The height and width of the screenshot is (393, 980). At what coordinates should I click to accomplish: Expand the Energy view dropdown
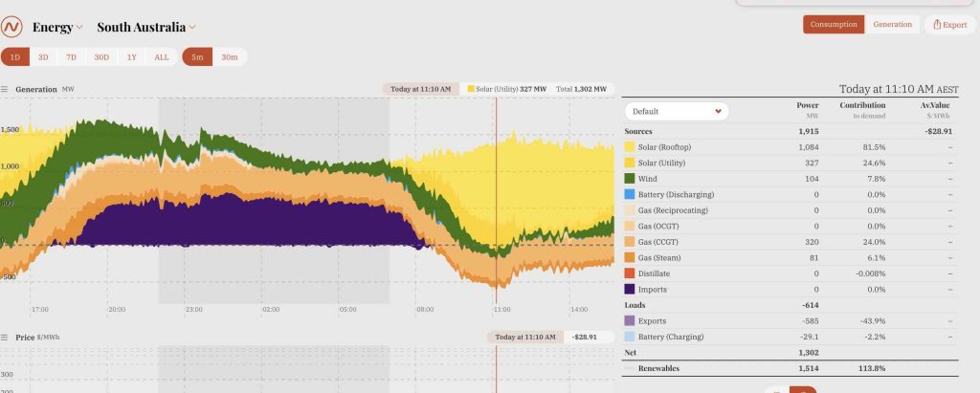point(57,27)
